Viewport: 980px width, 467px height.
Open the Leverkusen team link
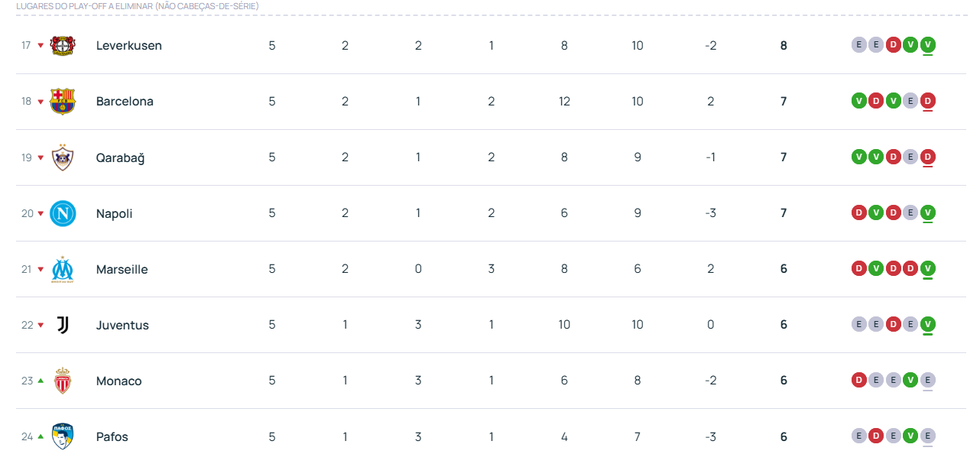128,46
